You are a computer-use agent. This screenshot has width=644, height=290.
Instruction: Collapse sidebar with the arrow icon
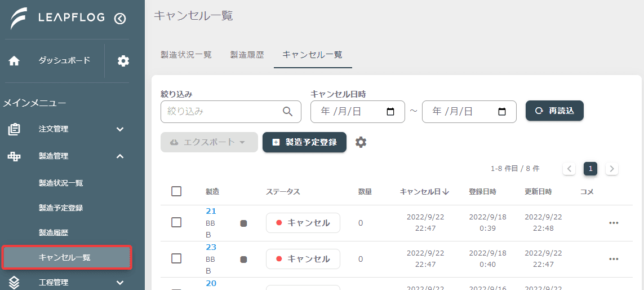pyautogui.click(x=120, y=19)
